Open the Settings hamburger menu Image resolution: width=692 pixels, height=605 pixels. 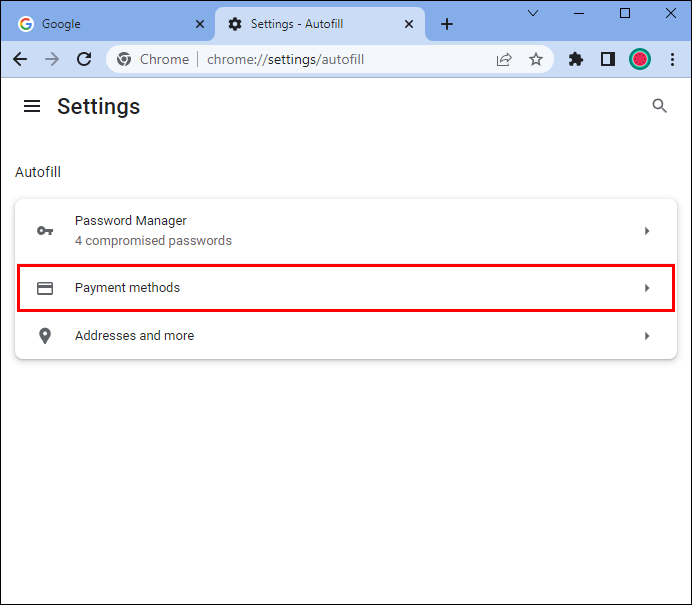[32, 106]
